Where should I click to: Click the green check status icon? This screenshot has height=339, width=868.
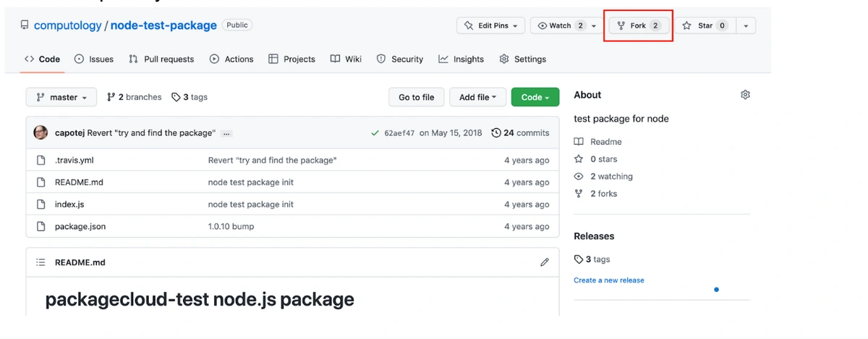click(x=375, y=133)
